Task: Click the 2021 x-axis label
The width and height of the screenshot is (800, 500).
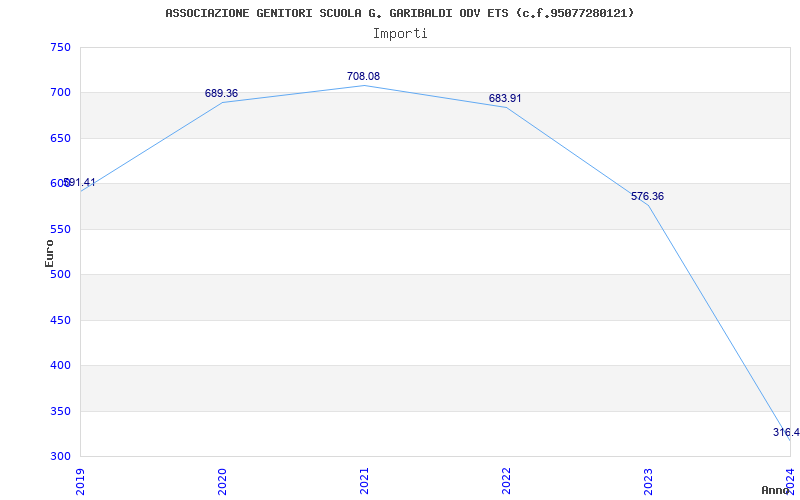Action: tap(364, 481)
